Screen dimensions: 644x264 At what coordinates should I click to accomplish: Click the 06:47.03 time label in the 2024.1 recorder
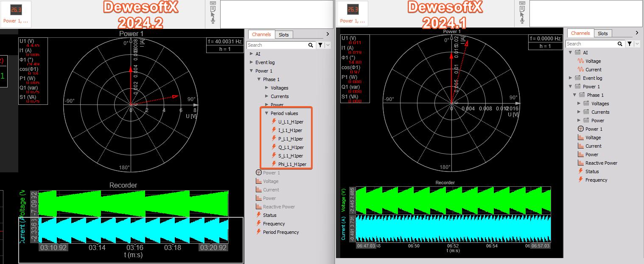point(366,246)
